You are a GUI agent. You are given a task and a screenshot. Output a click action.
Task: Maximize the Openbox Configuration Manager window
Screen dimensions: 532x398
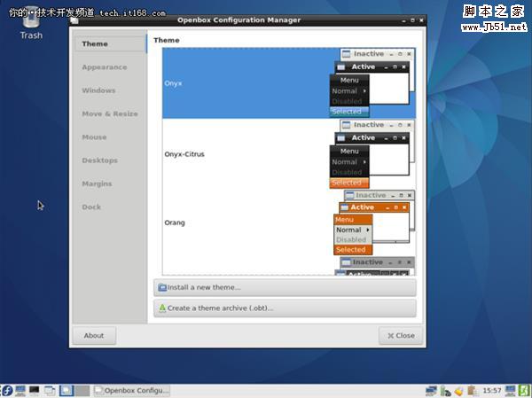[x=412, y=20]
